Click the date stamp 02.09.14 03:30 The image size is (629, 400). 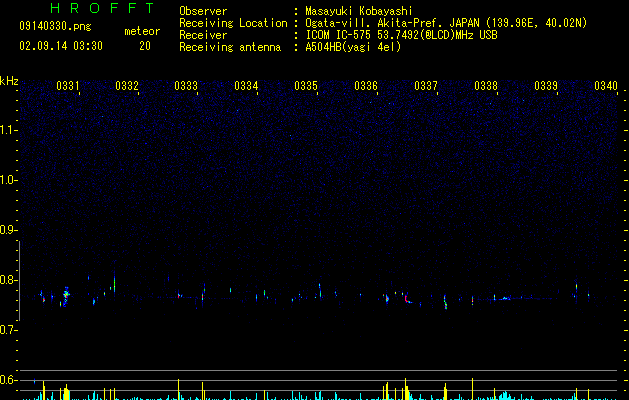tap(61, 46)
